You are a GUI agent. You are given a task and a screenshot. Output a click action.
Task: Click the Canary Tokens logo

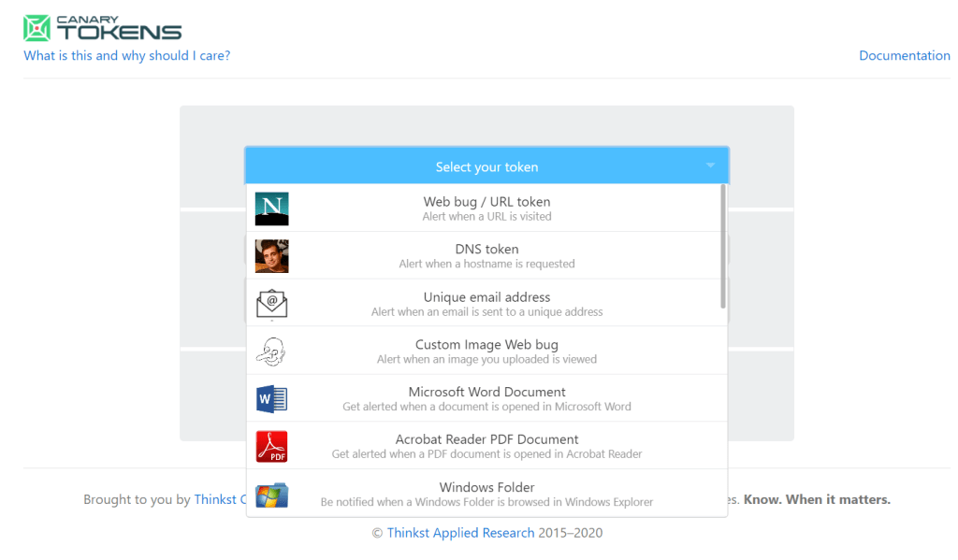103,27
